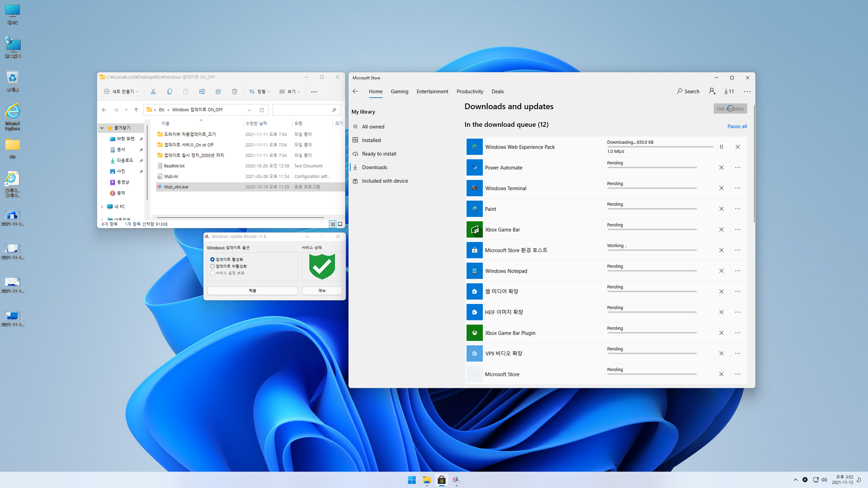Open the Microsoft Store account profile icon
This screenshot has height=488, width=868.
712,91
